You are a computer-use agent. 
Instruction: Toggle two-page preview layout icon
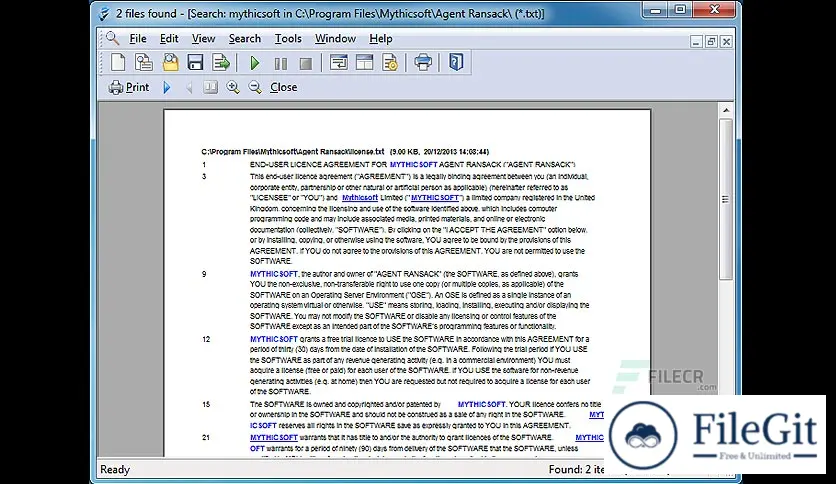pyautogui.click(x=211, y=87)
